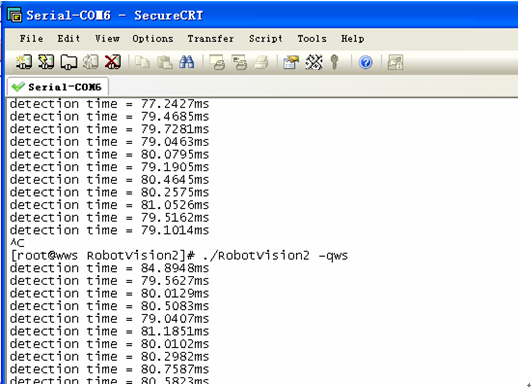The image size is (531, 387).
Task: Click the Serial-COM6 - SecureCRT window title
Action: click(115, 16)
